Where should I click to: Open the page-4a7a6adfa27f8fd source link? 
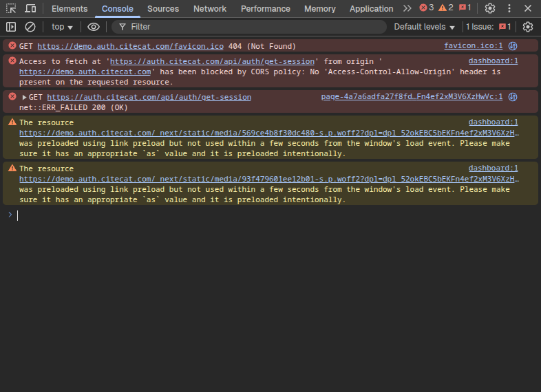[411, 97]
